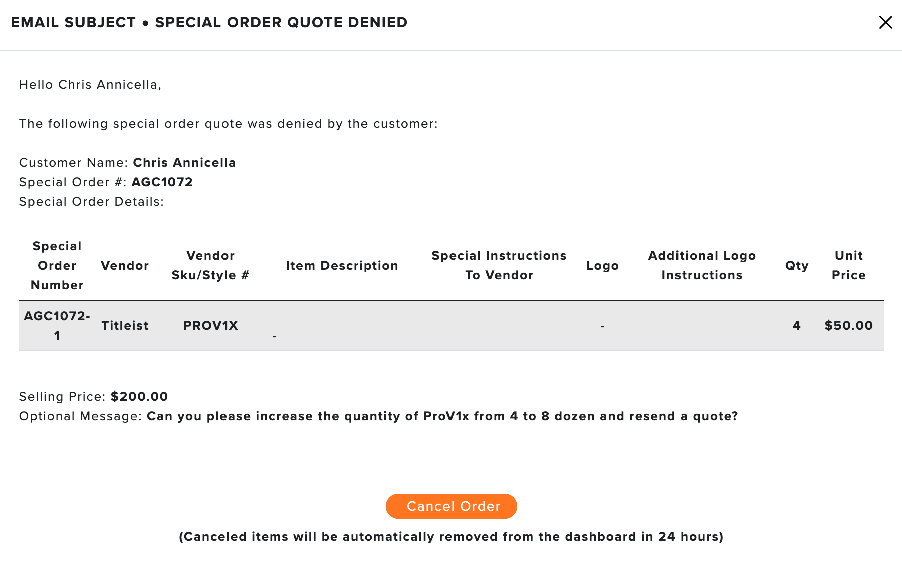Select the AGC1072-1 order number cell
902x588 pixels.
[57, 326]
